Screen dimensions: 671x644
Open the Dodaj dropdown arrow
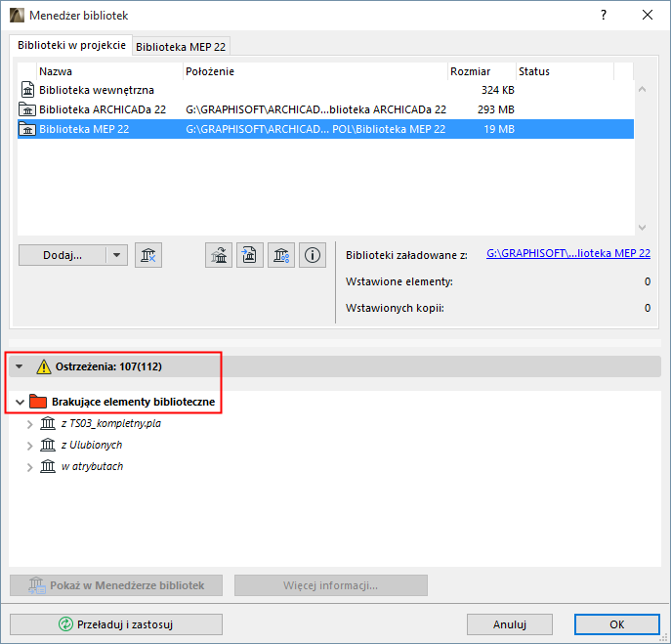[117, 255]
